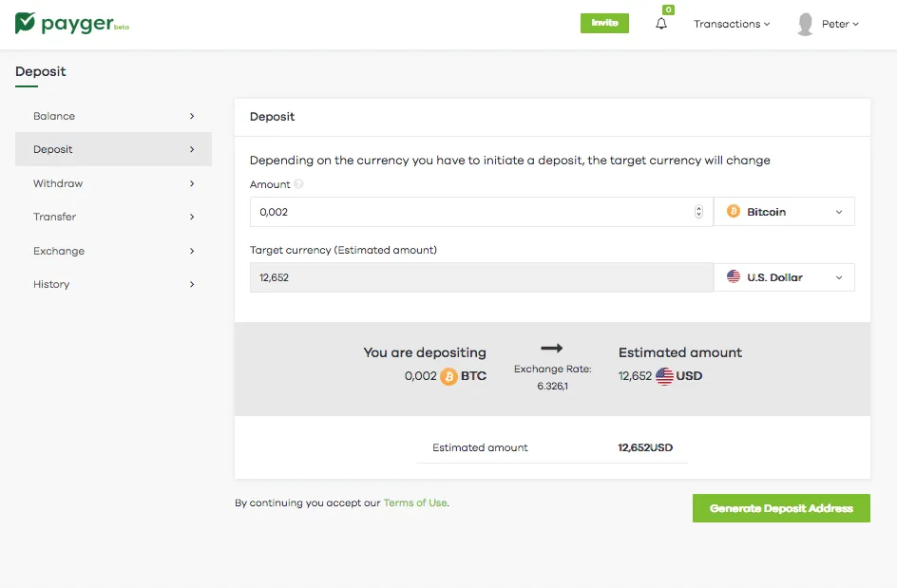The height and width of the screenshot is (588, 897).
Task: Open the U.S. Dollar target currency dropdown
Action: tap(784, 277)
